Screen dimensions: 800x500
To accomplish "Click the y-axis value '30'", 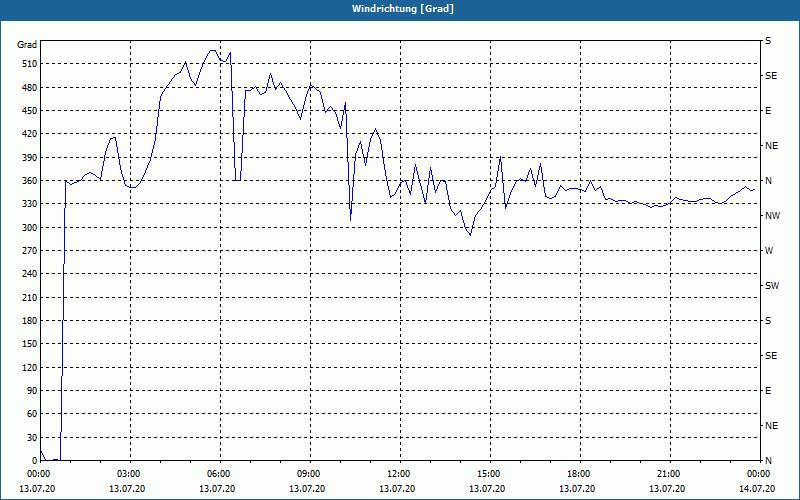I will click(32, 438).
